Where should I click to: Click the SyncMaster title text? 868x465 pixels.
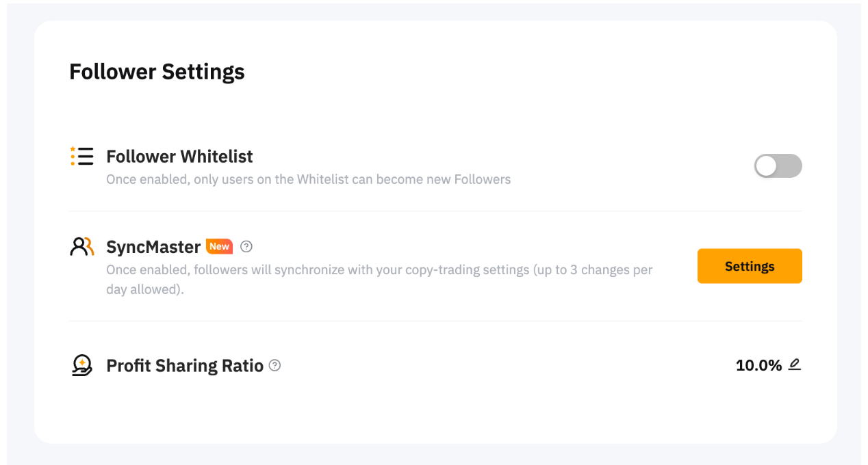point(153,247)
